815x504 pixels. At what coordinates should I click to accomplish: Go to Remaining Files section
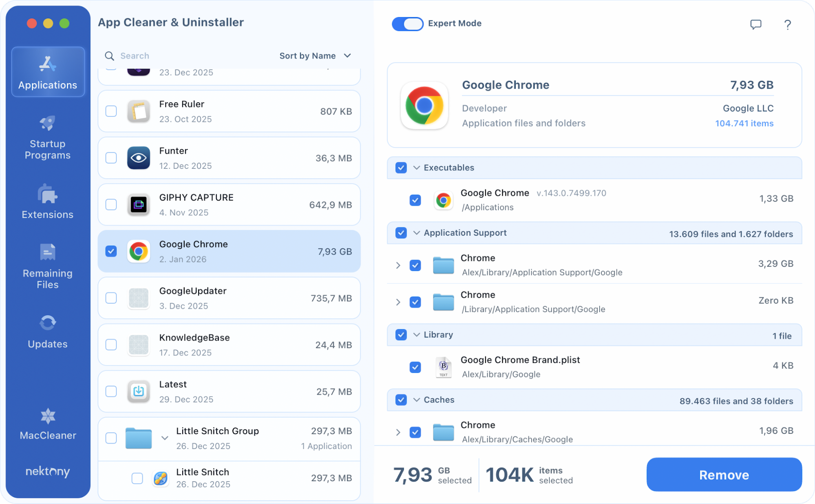pos(48,266)
